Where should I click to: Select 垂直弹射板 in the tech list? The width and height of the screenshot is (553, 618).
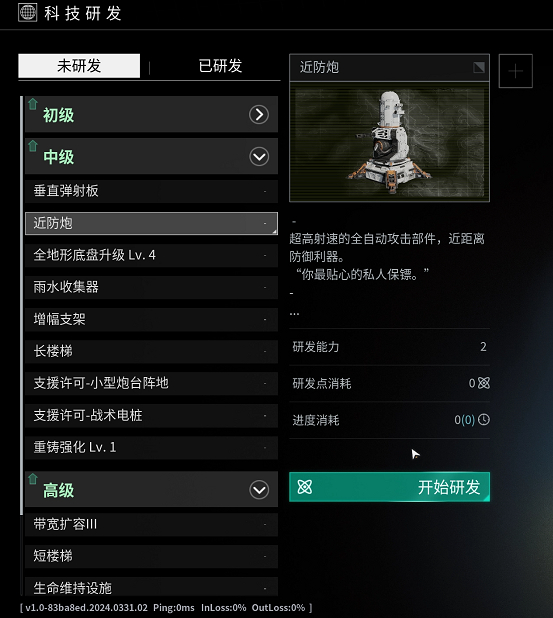(x=151, y=191)
